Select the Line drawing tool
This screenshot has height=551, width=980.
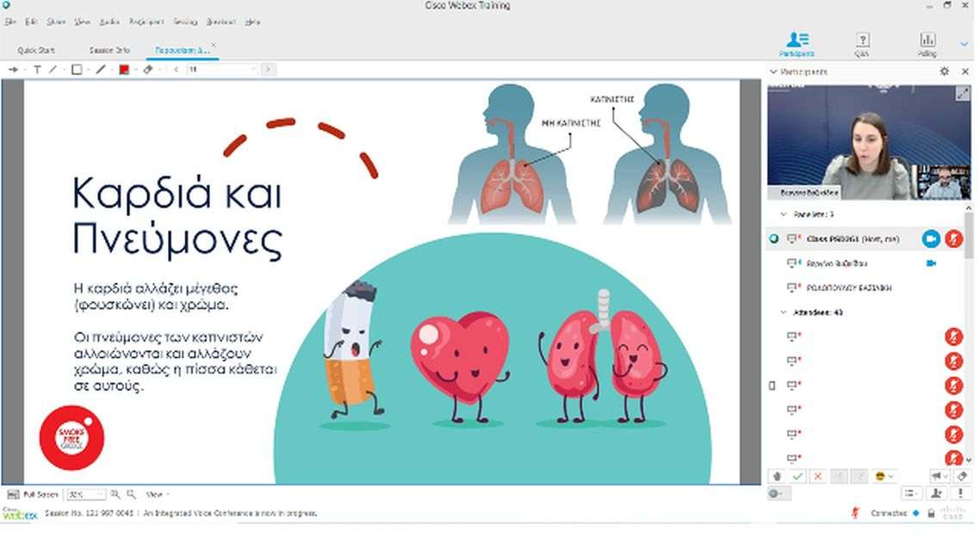click(53, 70)
